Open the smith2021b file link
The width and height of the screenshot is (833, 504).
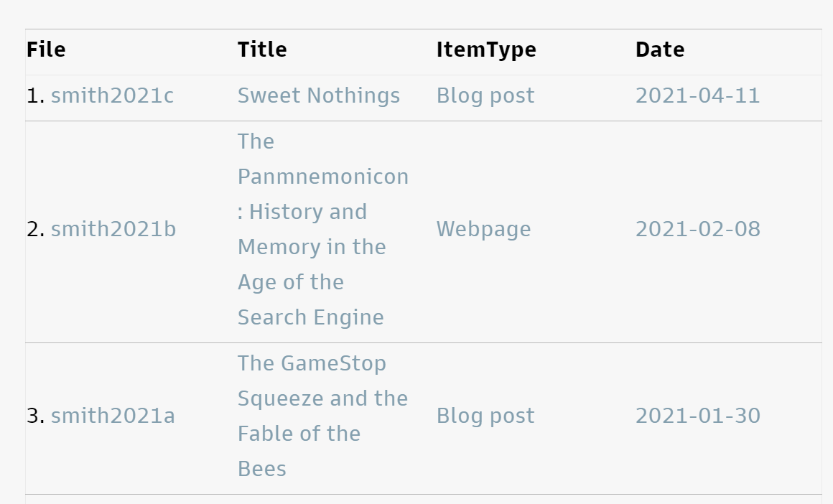tap(113, 230)
